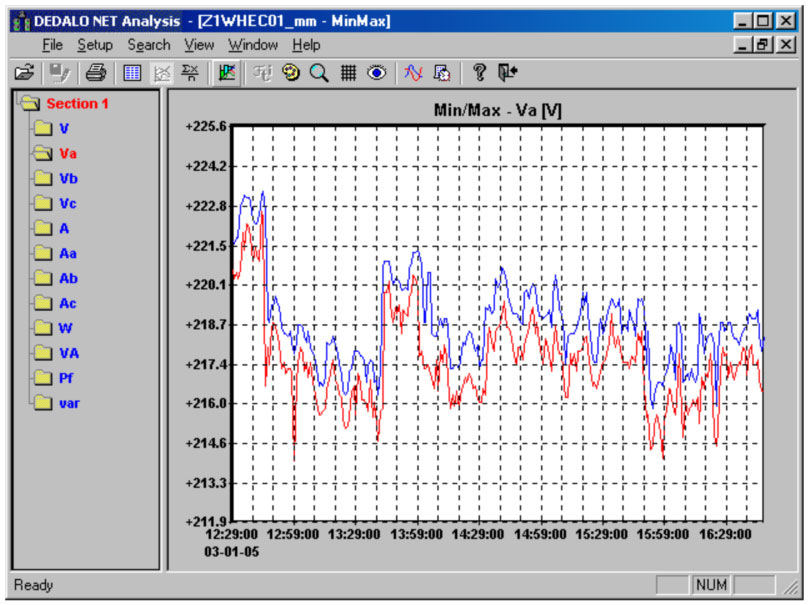This screenshot has height=605, width=809.
Task: Toggle the grid lines toolbar button
Action: pos(348,72)
